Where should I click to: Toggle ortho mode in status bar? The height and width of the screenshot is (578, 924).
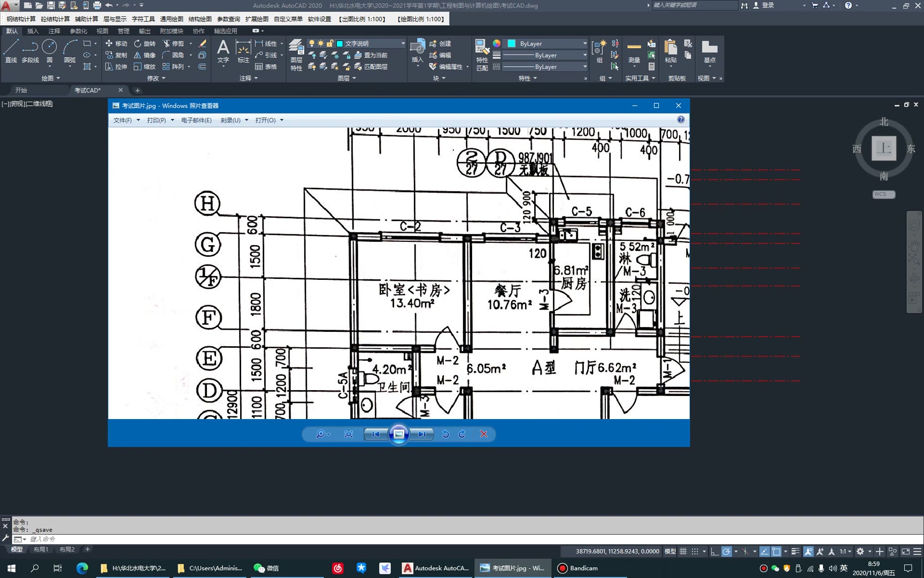click(x=714, y=551)
